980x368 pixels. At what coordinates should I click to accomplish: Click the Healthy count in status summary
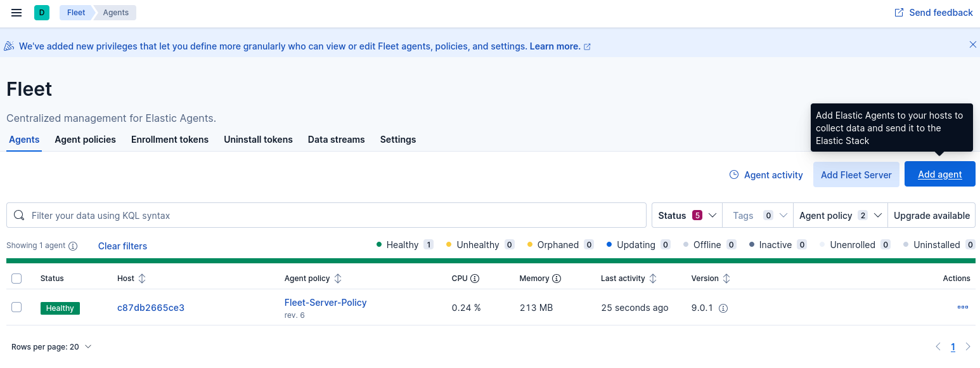pos(429,245)
